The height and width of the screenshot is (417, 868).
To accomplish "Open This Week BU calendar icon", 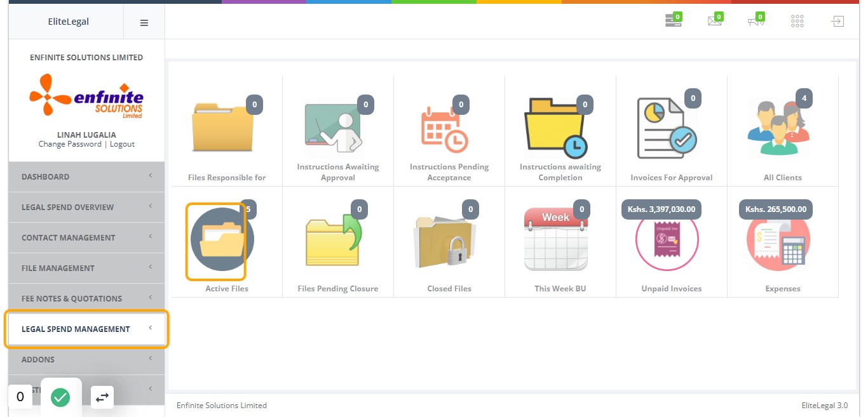I will tap(556, 240).
